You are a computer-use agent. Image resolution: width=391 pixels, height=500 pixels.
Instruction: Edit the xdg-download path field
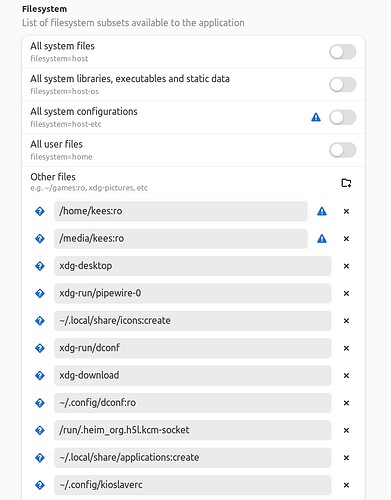[x=193, y=375]
